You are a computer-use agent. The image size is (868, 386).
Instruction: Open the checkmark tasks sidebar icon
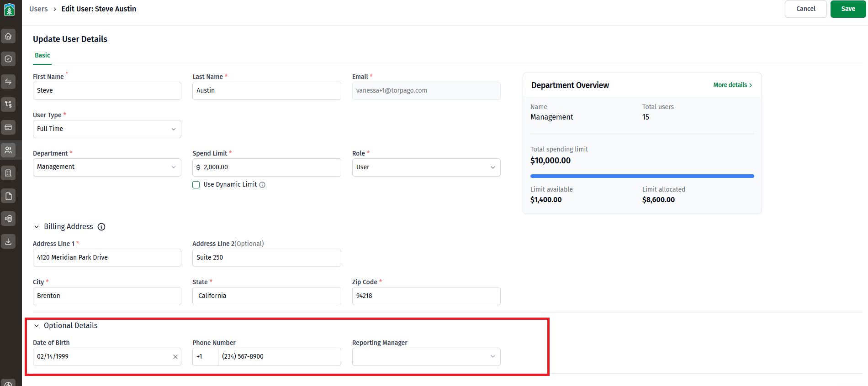pyautogui.click(x=8, y=59)
